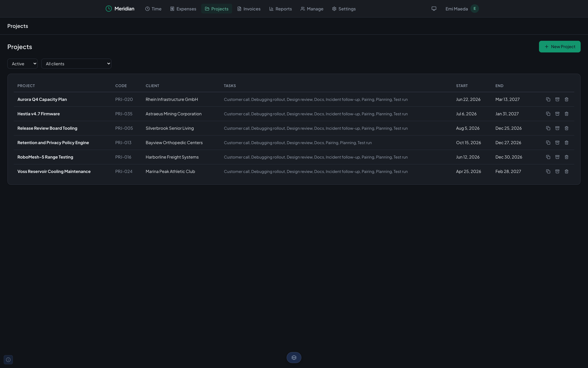Open the debug bug icon at bottom

[x=294, y=357]
